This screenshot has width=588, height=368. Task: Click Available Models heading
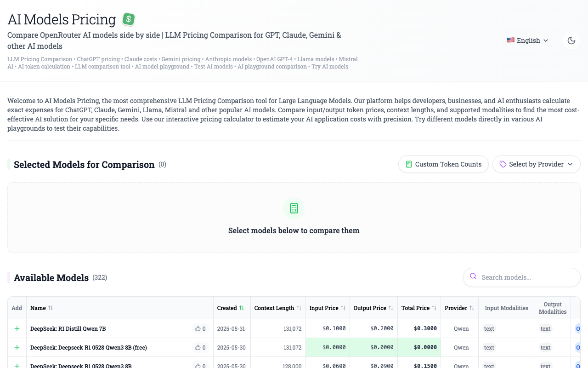click(51, 278)
